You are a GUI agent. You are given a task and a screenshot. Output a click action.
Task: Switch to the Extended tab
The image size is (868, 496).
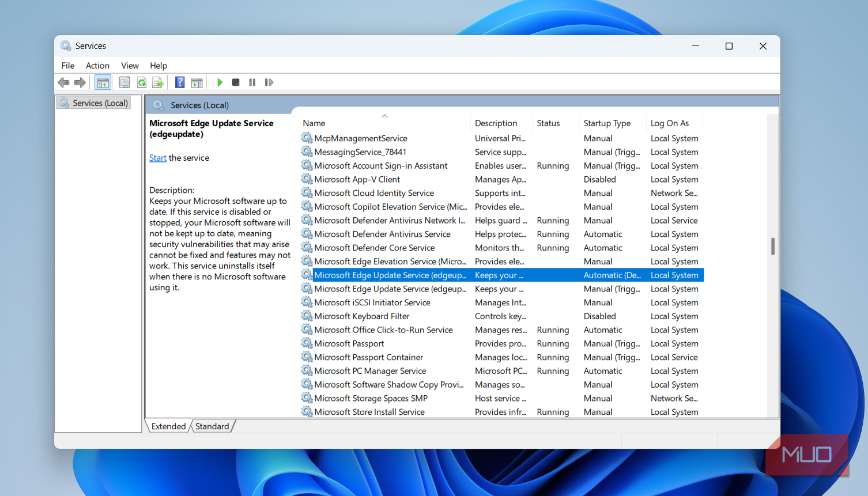pyautogui.click(x=168, y=426)
